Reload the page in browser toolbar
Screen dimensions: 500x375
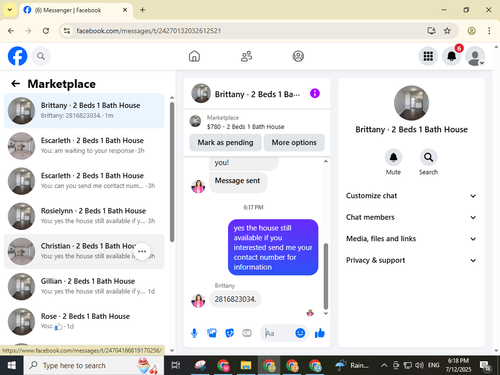coord(46,31)
